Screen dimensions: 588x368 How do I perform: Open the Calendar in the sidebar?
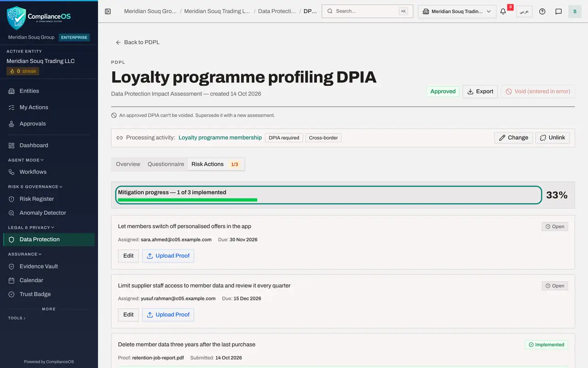coord(49,280)
